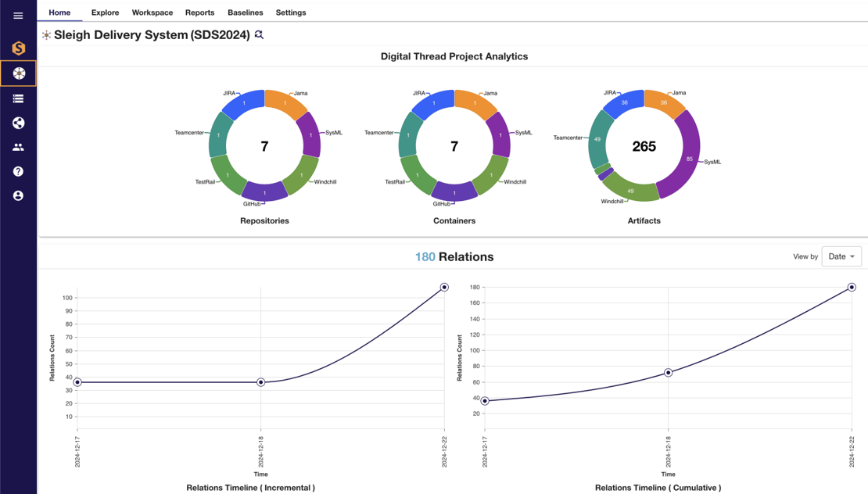This screenshot has height=494, width=868.
Task: Select the 2024-12-22 point on Incremental chart
Action: pos(444,287)
